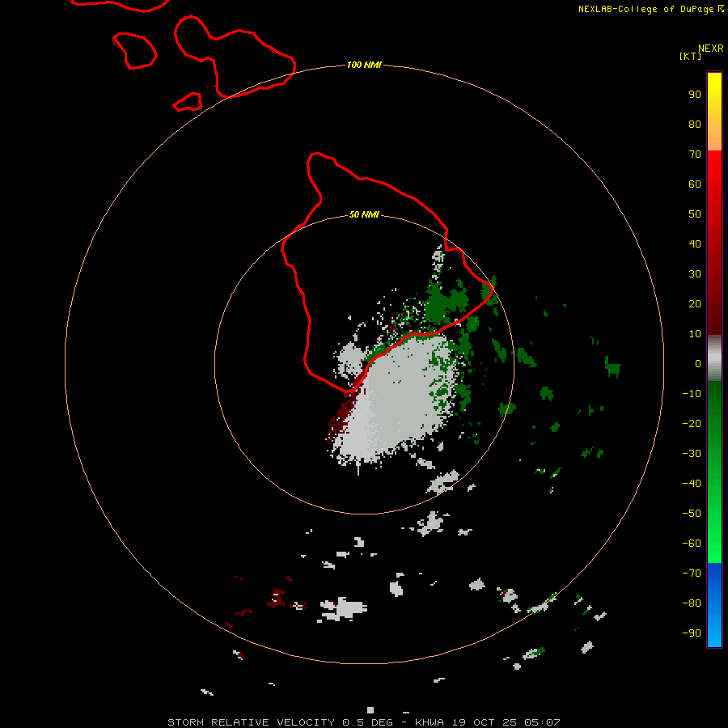Click the positive "60" scale label
Screen dimensions: 728x728
click(695, 184)
